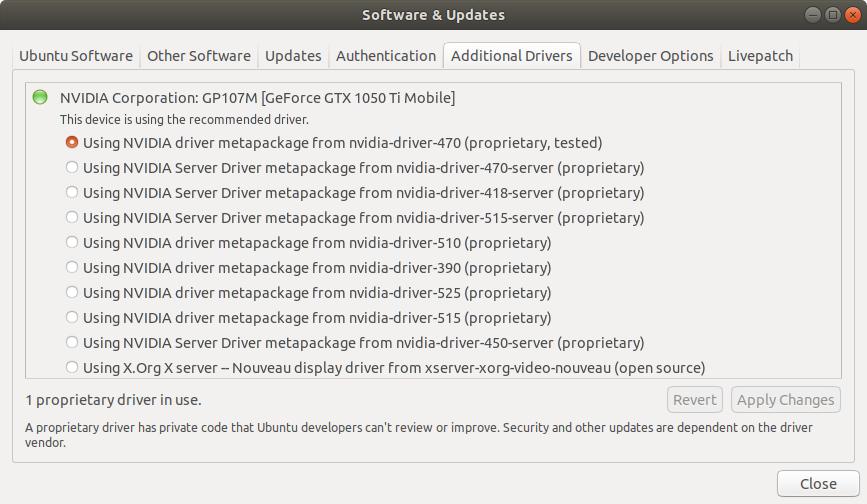Go to the Updates tab
867x504 pixels.
tap(293, 56)
